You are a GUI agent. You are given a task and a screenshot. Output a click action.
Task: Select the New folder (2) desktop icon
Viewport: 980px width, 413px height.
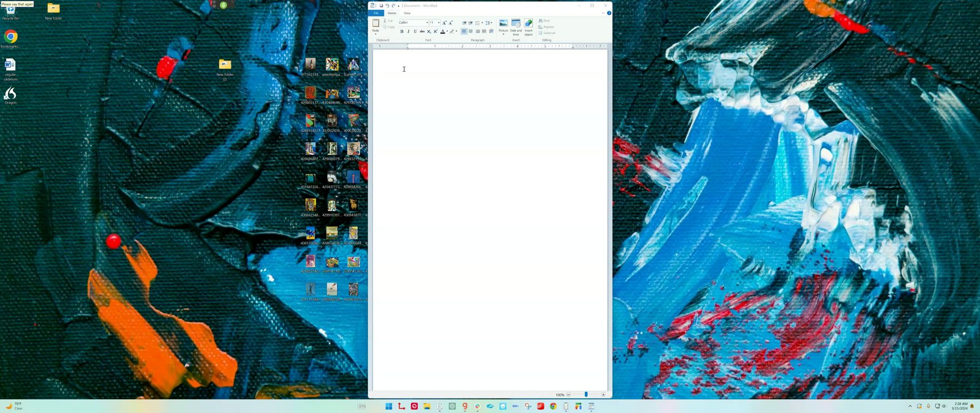(225, 69)
